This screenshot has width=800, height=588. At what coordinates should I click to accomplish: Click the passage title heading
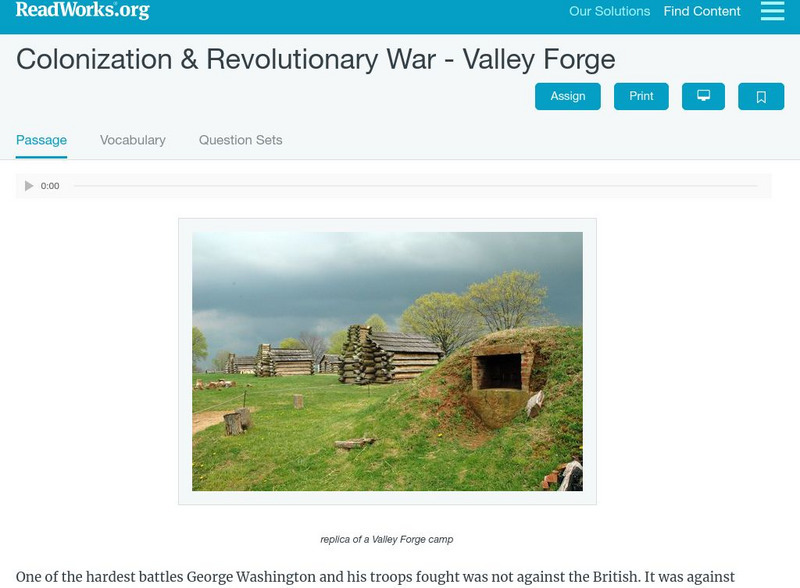coord(315,59)
